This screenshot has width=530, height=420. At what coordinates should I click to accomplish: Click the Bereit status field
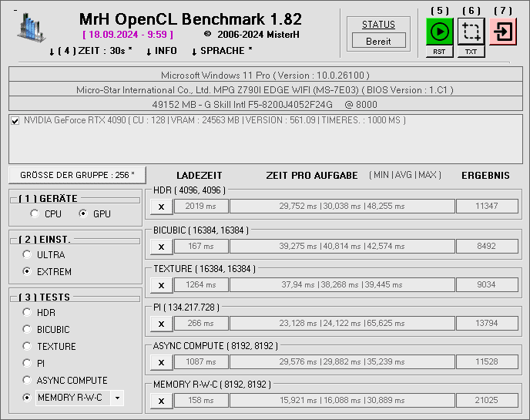tap(378, 42)
